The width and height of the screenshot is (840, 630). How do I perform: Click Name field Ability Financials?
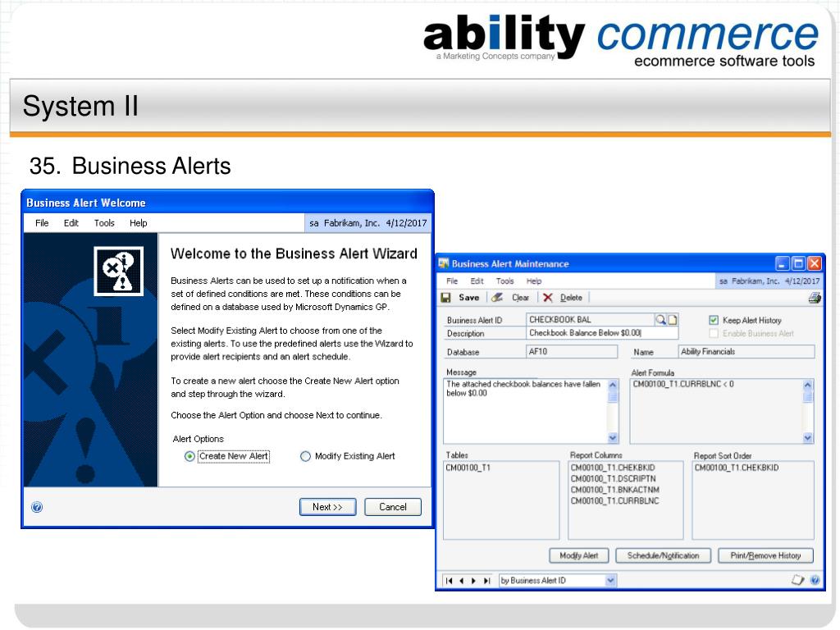(746, 352)
